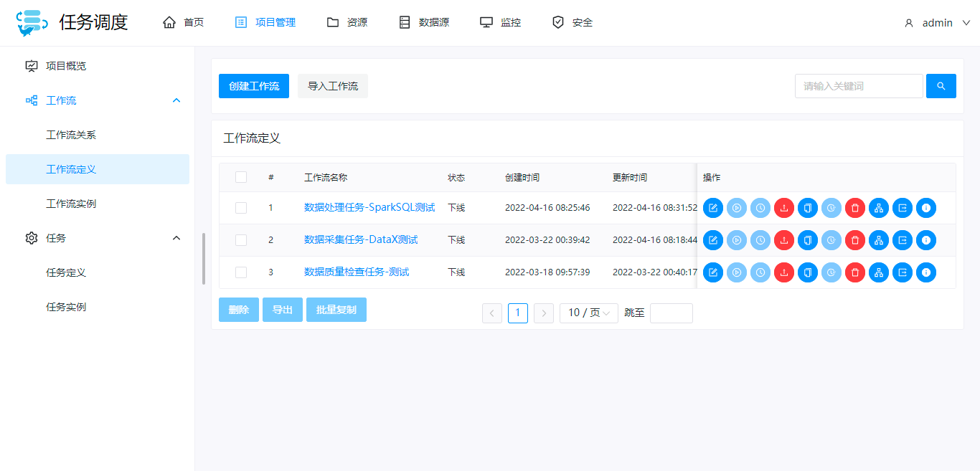980x471 pixels.
Task: View the tree diagram of the first workflow
Action: pos(879,208)
